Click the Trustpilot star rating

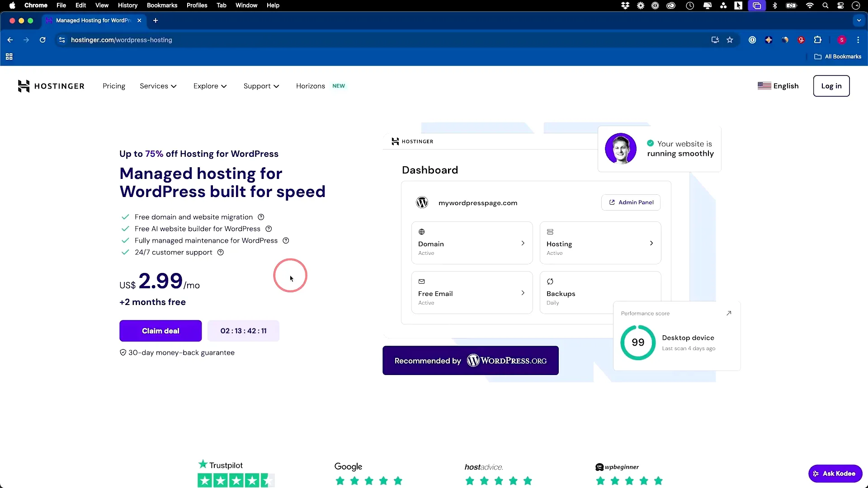click(236, 480)
